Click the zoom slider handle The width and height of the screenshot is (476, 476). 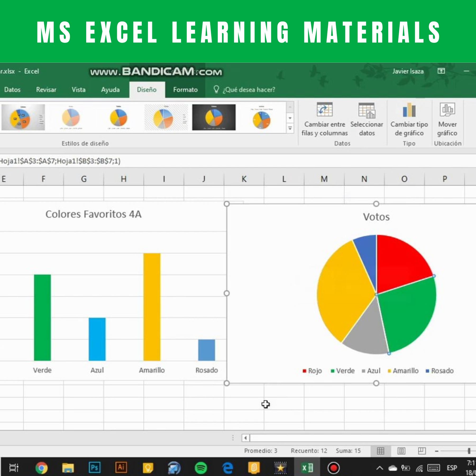click(x=469, y=451)
